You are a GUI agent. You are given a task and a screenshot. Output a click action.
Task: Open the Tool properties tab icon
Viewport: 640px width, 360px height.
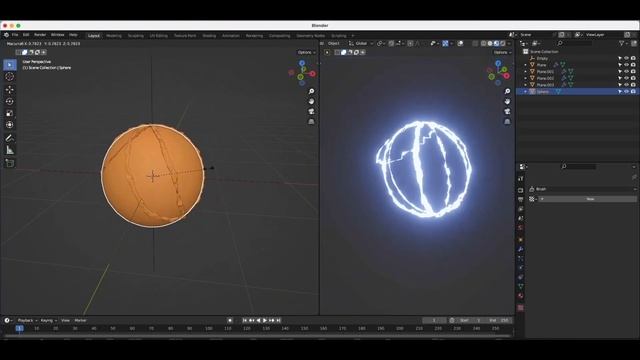[520, 178]
